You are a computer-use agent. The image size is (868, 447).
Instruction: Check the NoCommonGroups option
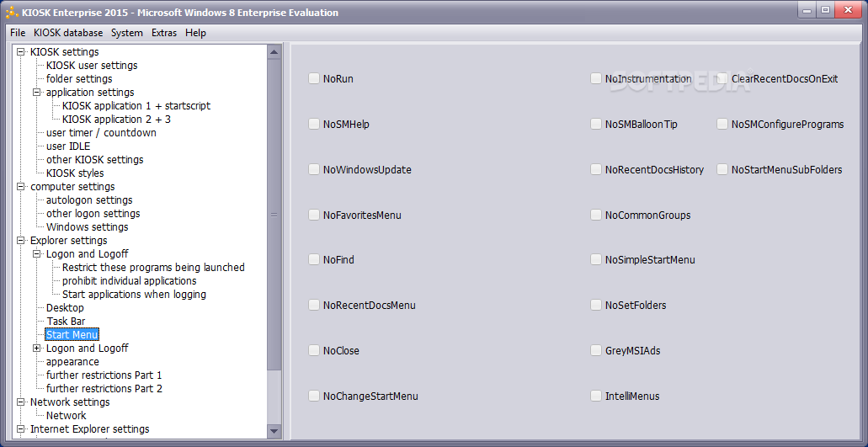point(595,215)
